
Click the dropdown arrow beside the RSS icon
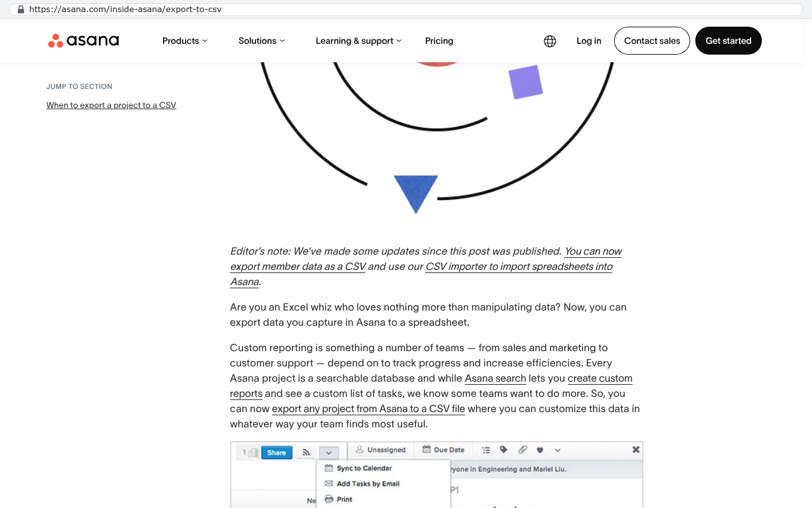coord(328,453)
